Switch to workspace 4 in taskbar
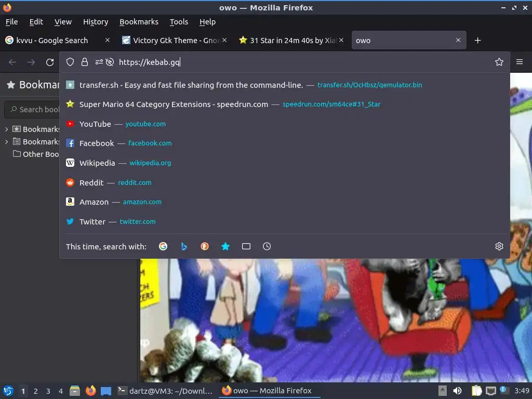 coord(61,391)
